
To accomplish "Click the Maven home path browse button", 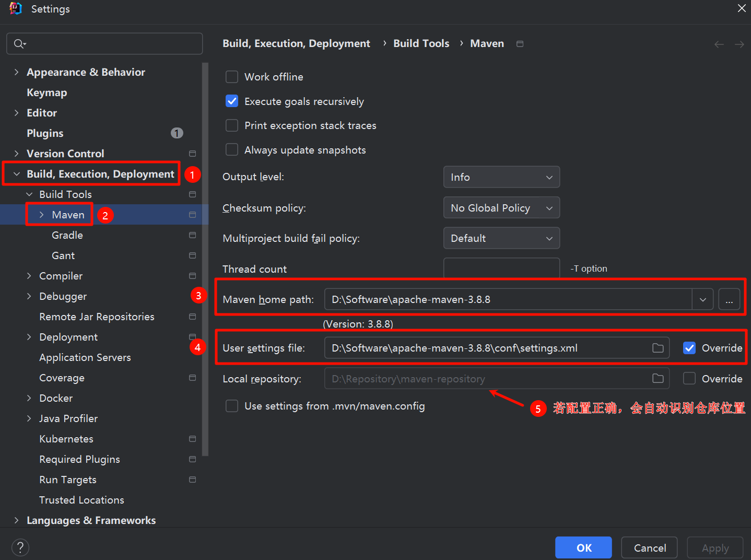I will (729, 299).
